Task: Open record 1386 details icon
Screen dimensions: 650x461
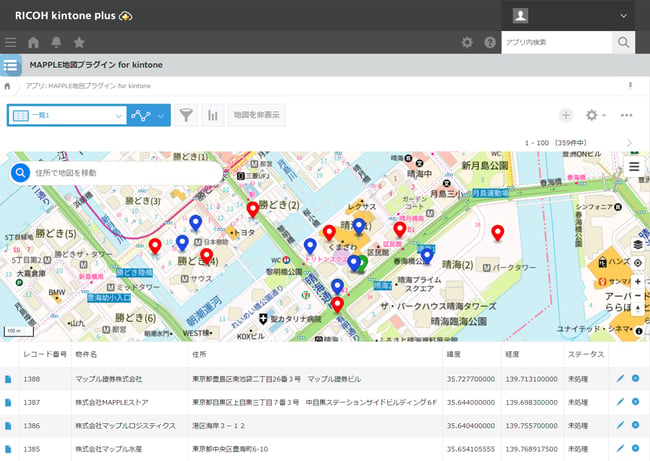Action: [8, 426]
